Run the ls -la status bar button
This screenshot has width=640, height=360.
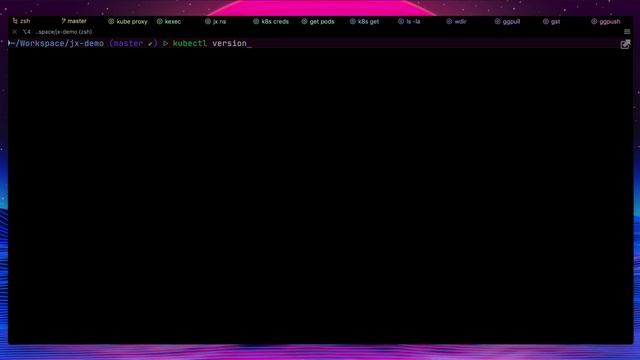(x=409, y=21)
